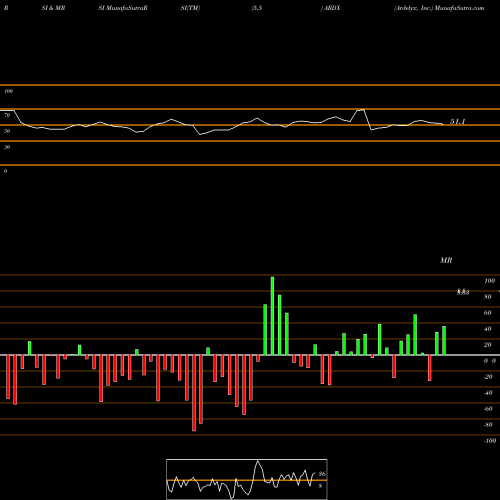The image size is (500, 500).
Task: Click the 50 level label on RSI axis
Action: click(7, 131)
